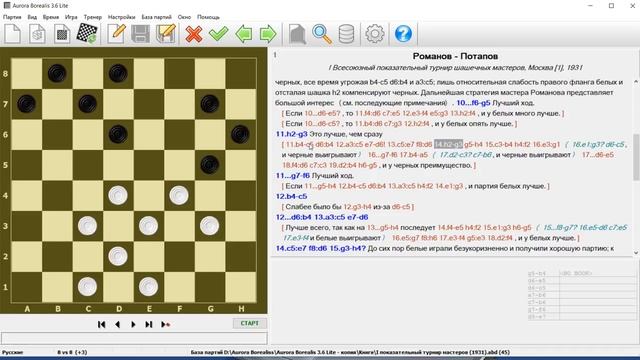Select the white checker on f4
The image size is (640, 360).
click(179, 195)
